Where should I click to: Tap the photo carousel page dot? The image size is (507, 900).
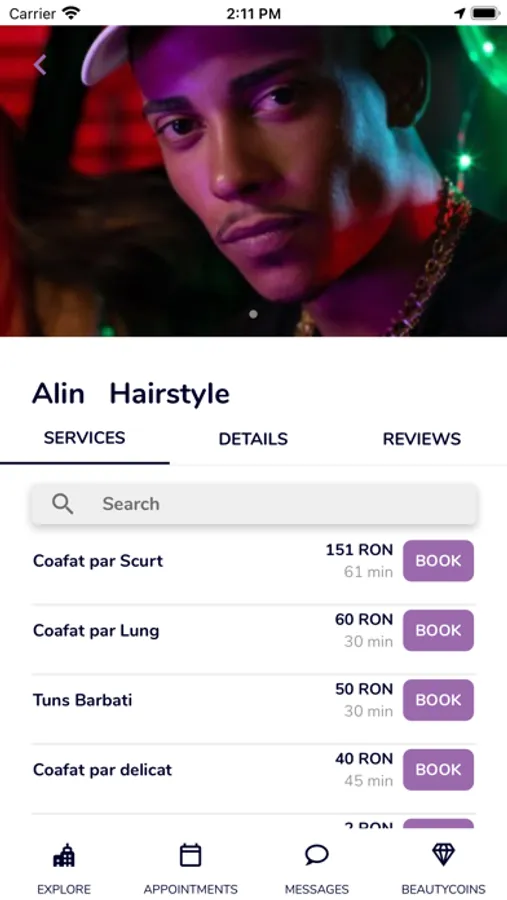(253, 314)
